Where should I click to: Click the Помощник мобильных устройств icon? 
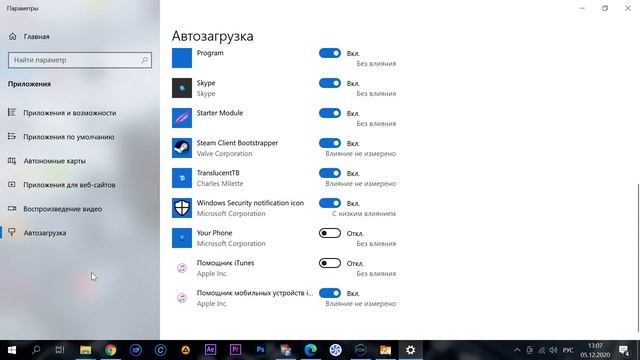click(x=182, y=298)
